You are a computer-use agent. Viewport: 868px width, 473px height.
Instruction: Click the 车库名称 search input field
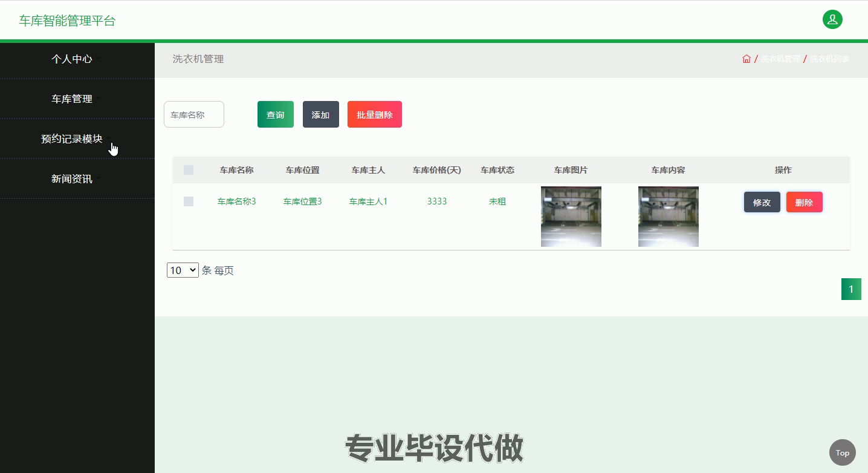(x=194, y=114)
